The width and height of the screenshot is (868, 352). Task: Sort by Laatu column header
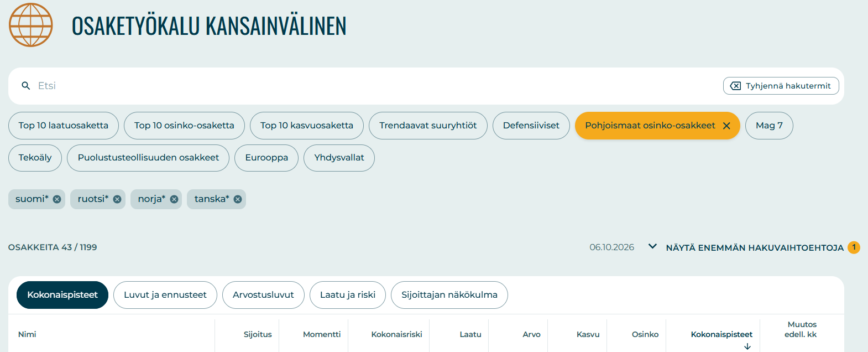470,334
